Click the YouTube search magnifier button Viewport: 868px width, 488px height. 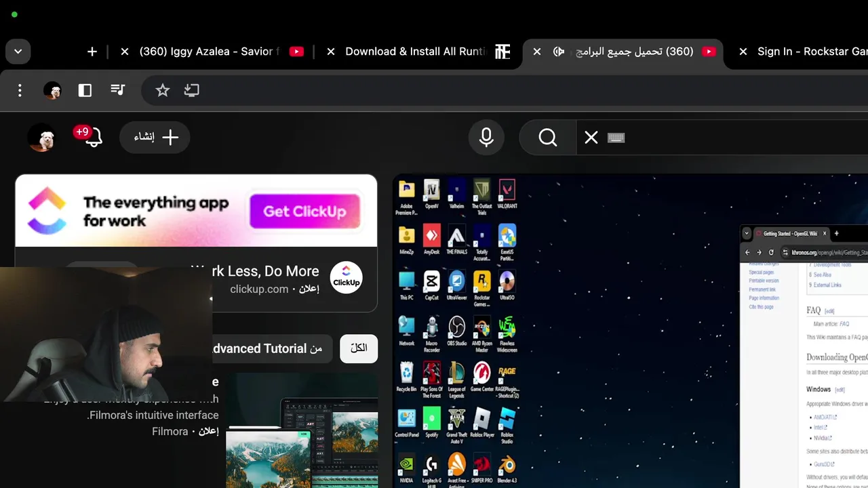tap(548, 138)
